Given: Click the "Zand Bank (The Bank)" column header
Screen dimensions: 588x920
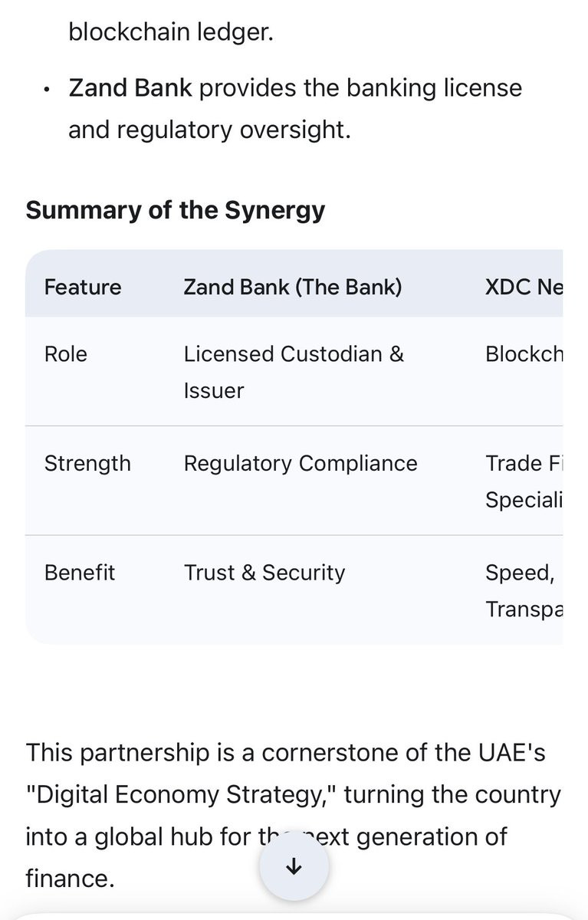Looking at the screenshot, I should pyautogui.click(x=292, y=287).
